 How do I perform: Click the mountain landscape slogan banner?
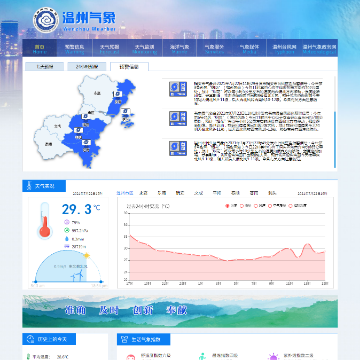click(x=180, y=311)
